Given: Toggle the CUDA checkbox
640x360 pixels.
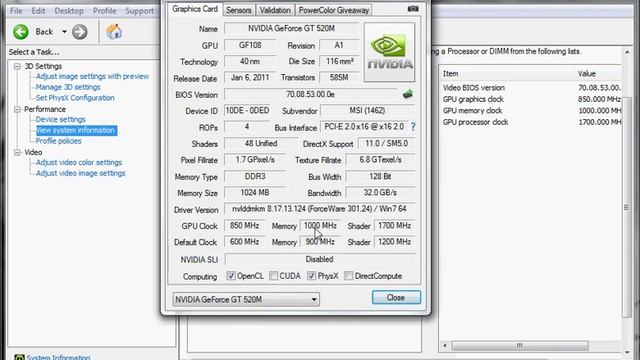Looking at the screenshot, I should tap(273, 276).
